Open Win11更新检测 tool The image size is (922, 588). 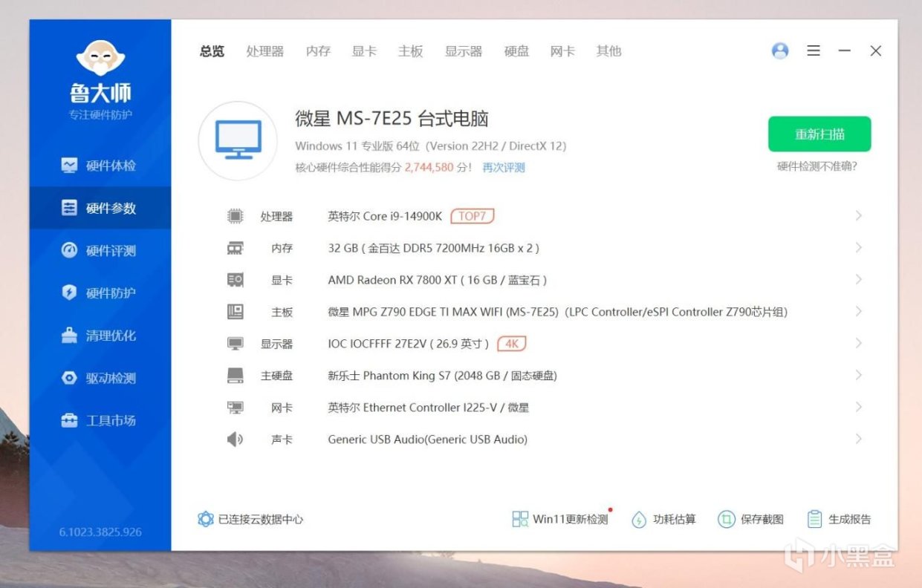pyautogui.click(x=560, y=520)
